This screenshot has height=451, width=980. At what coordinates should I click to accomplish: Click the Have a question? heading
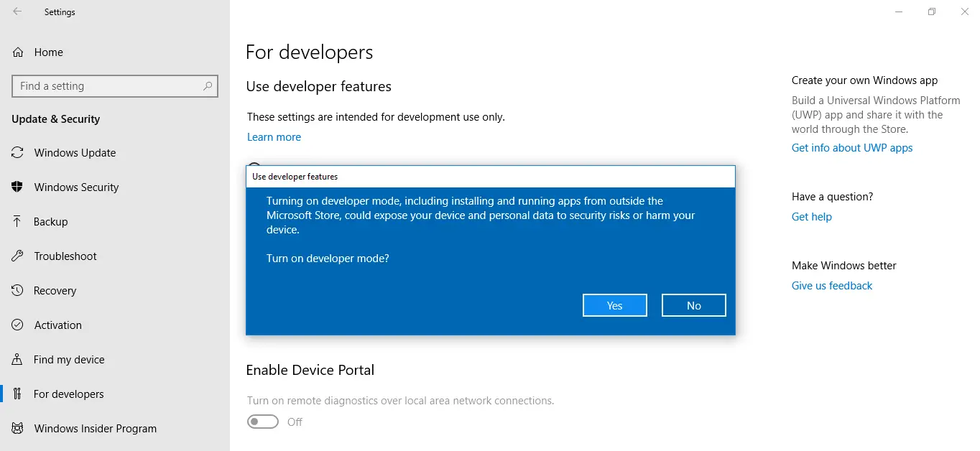point(833,197)
